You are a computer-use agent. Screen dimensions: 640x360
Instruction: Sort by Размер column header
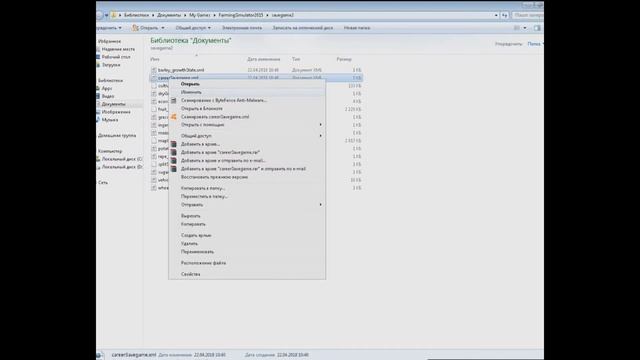[344, 59]
